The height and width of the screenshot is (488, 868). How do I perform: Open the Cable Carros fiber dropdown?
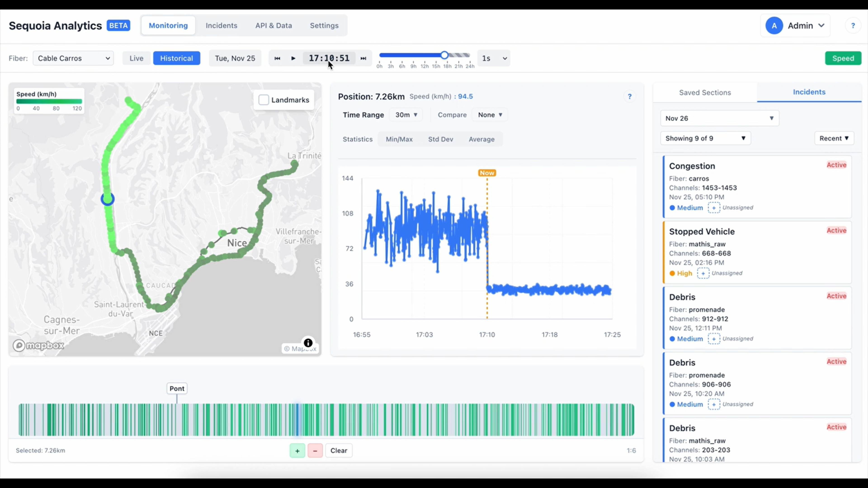point(73,58)
